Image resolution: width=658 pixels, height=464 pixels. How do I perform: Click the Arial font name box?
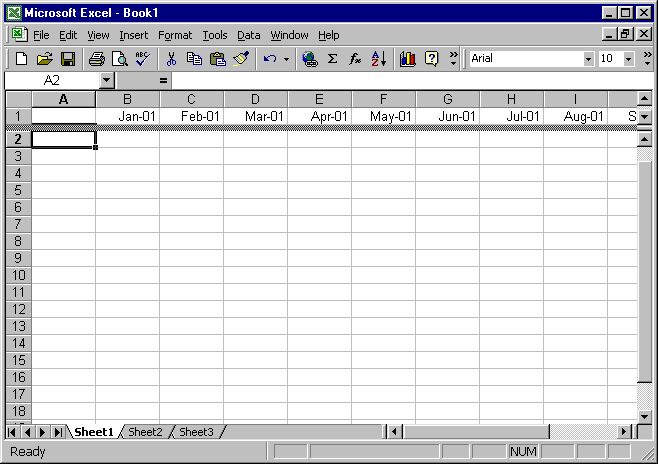point(526,59)
